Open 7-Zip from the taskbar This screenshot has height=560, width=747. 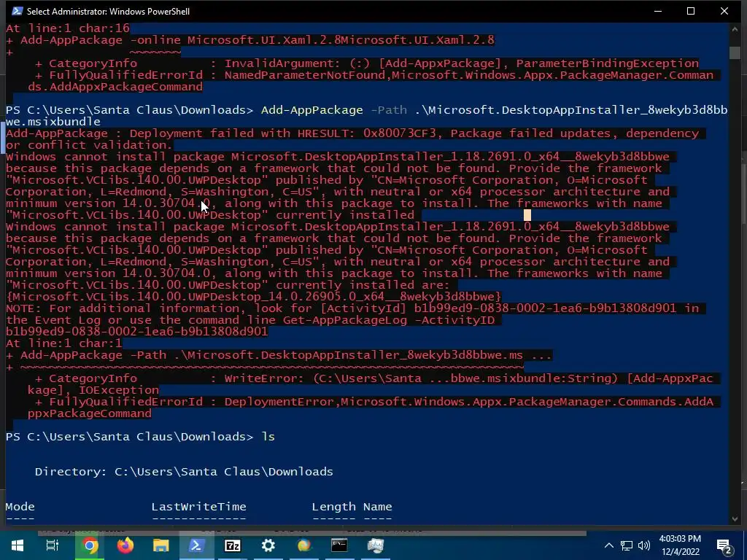[233, 545]
